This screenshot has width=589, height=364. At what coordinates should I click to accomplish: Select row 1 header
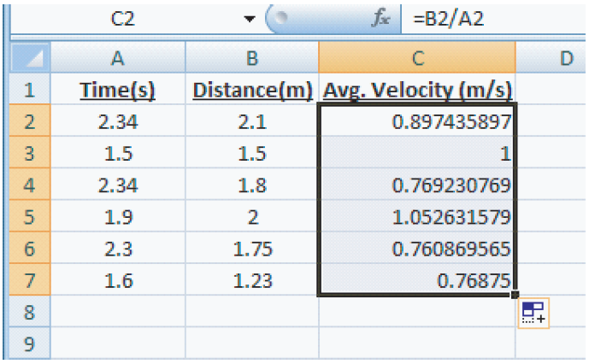30,90
